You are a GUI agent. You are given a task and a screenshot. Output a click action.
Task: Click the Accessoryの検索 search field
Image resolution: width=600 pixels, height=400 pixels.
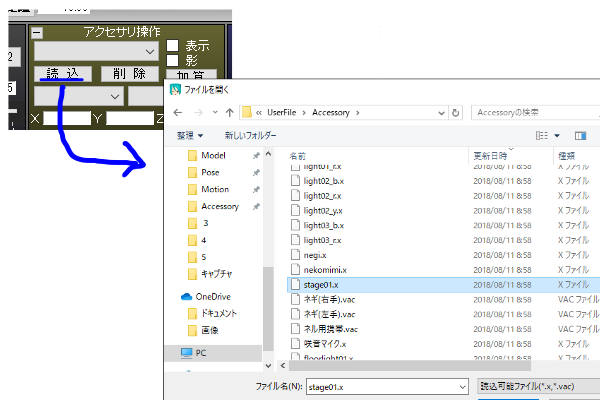(x=535, y=113)
